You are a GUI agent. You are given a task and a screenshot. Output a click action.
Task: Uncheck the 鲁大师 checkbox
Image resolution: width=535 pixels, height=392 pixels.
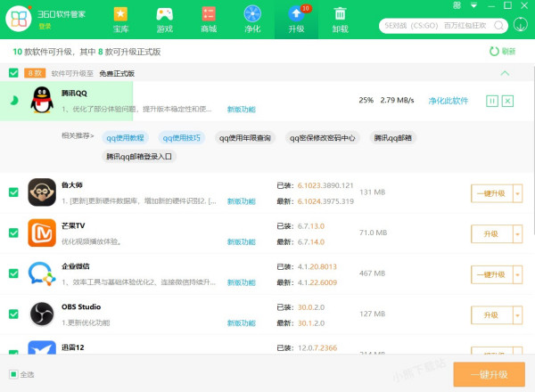click(13, 192)
